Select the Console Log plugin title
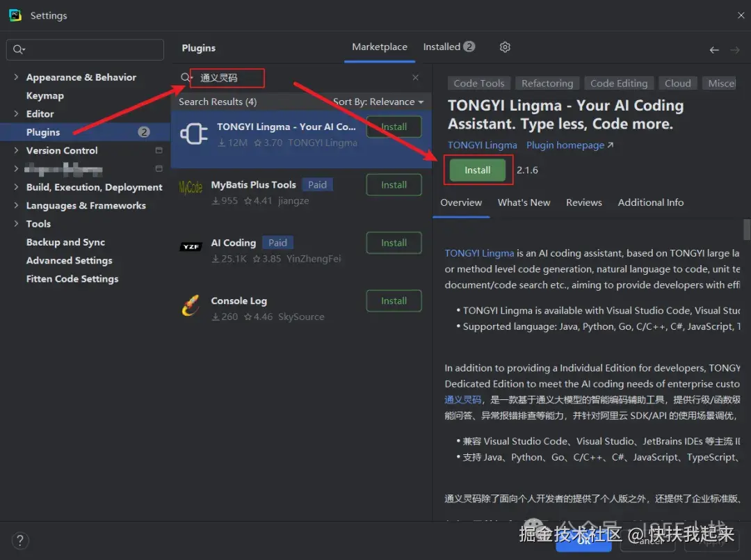751x560 pixels. pos(239,301)
